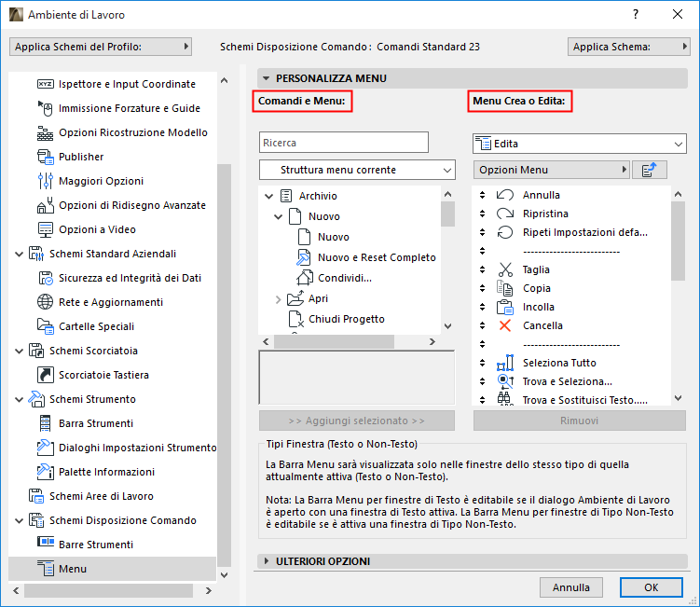Open the Applica Schemi del Profilo menu
The image size is (700, 607).
click(101, 47)
